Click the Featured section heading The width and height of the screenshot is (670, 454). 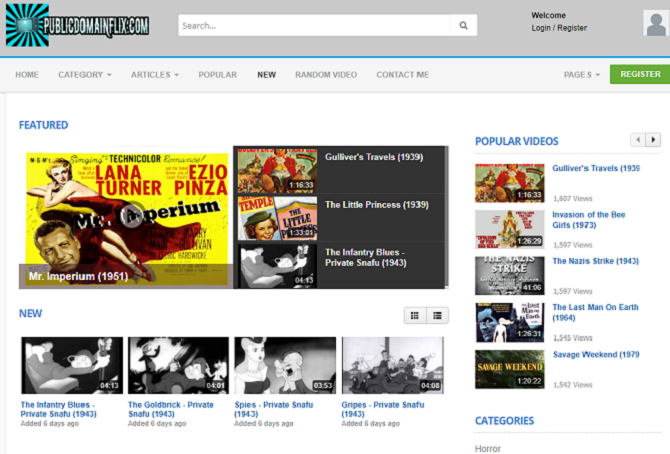click(44, 125)
